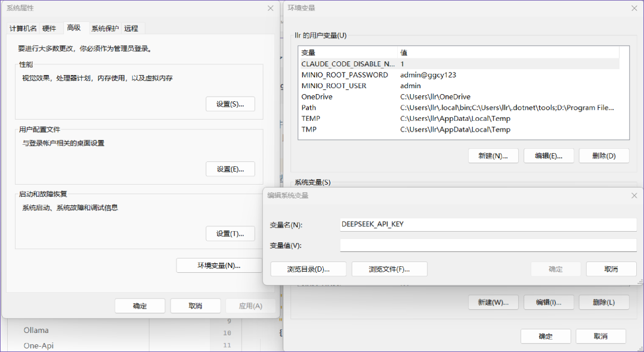
Task: Switch to the 硬件 tab
Action: click(49, 28)
